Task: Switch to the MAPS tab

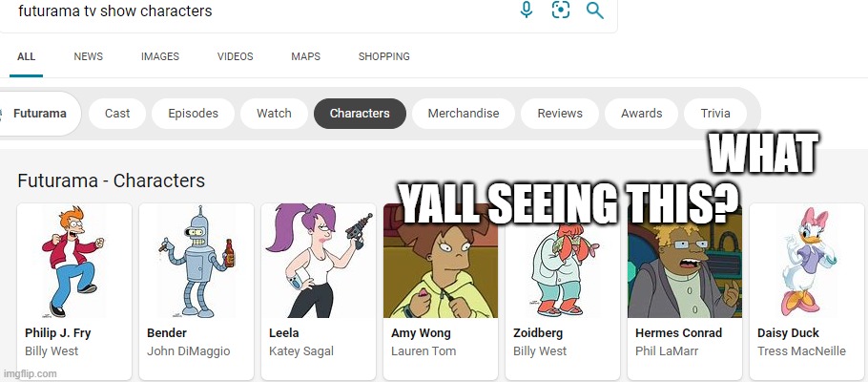Action: (305, 56)
